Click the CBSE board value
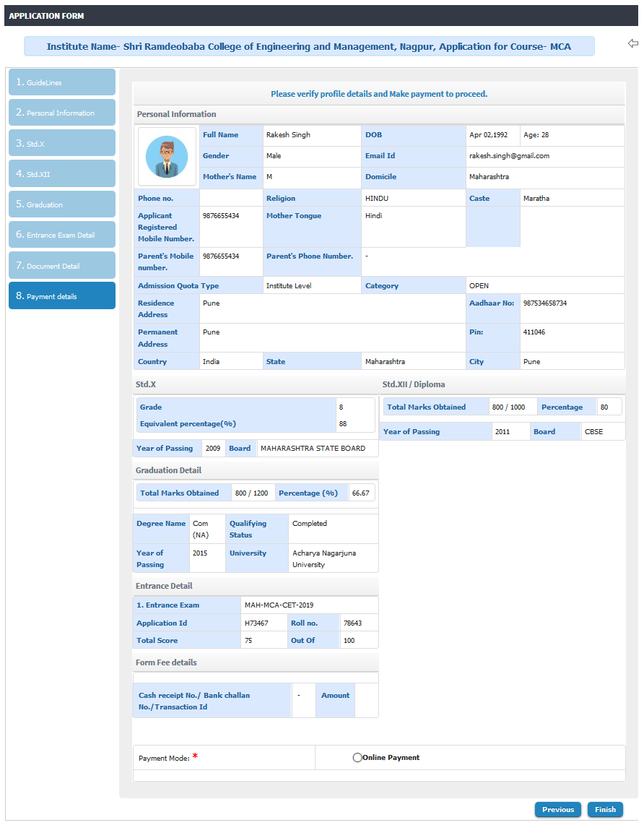 point(594,431)
